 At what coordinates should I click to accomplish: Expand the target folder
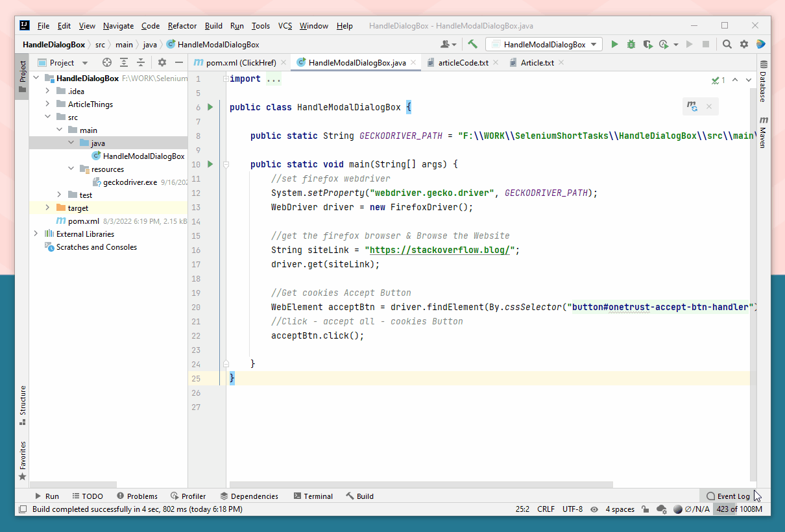pos(47,208)
